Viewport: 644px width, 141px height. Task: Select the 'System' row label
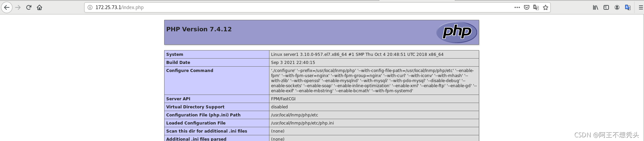pos(175,55)
